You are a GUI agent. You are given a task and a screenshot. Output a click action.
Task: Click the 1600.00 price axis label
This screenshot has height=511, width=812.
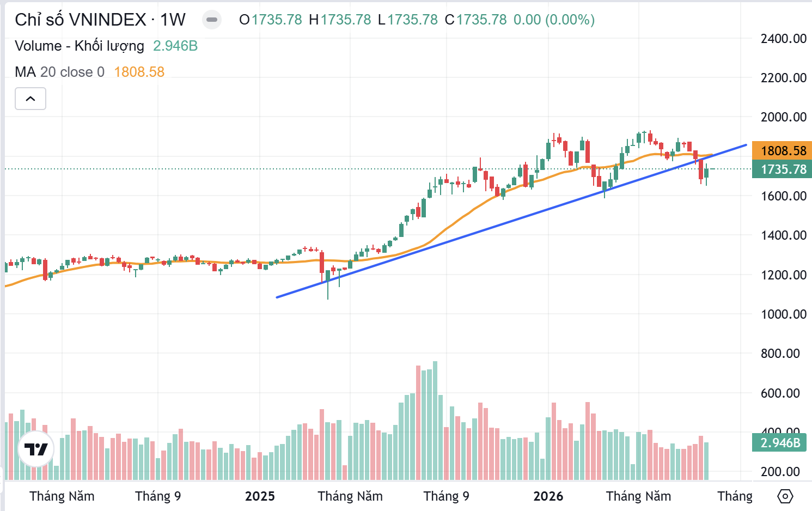[x=784, y=196]
